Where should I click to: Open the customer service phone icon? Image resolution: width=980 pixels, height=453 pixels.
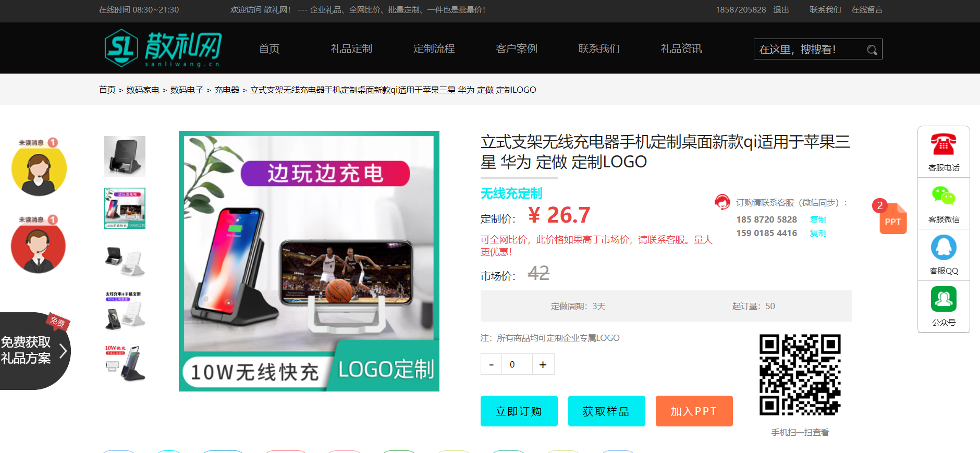pyautogui.click(x=943, y=145)
